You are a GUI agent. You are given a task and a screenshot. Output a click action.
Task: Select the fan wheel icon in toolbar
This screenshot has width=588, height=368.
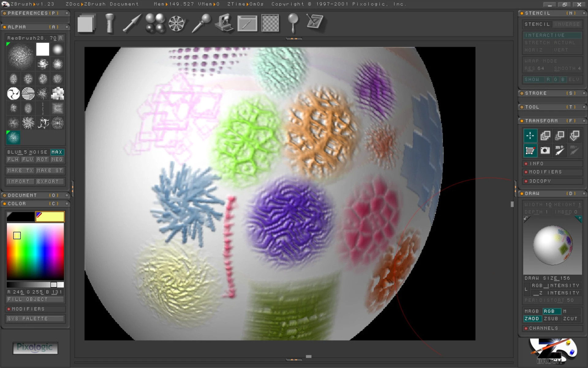tap(177, 23)
